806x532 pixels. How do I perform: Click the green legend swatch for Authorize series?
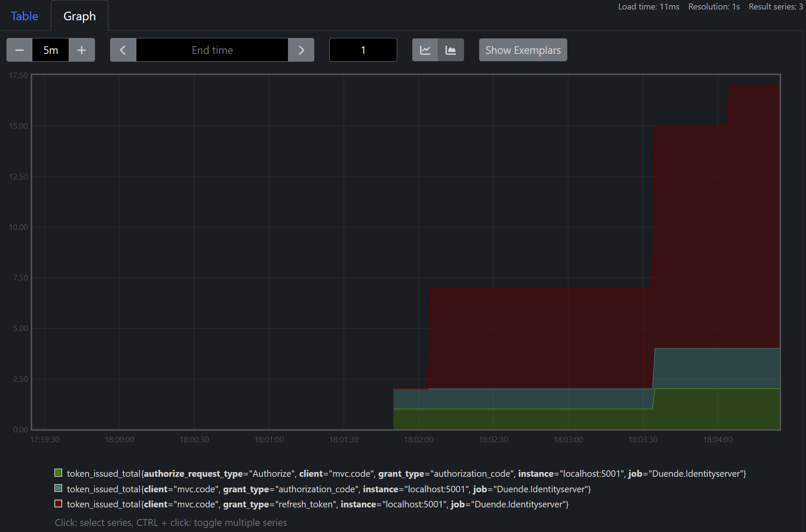click(58, 473)
